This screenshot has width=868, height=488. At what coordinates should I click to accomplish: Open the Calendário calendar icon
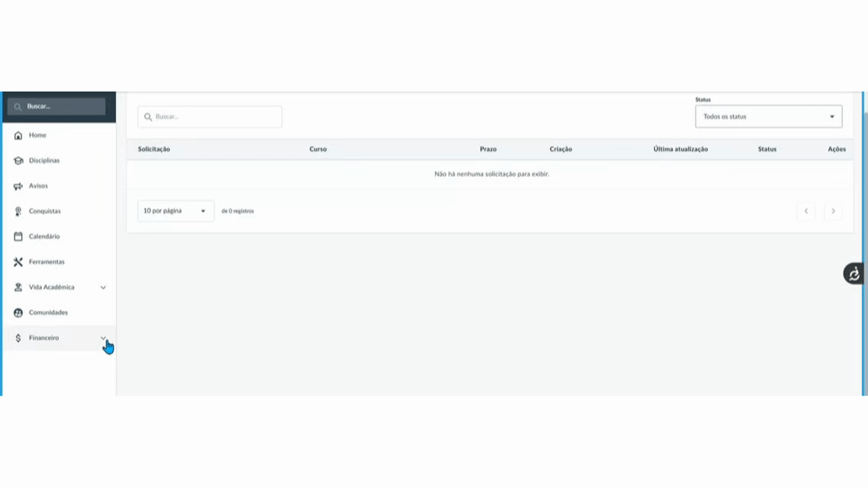[x=18, y=236]
